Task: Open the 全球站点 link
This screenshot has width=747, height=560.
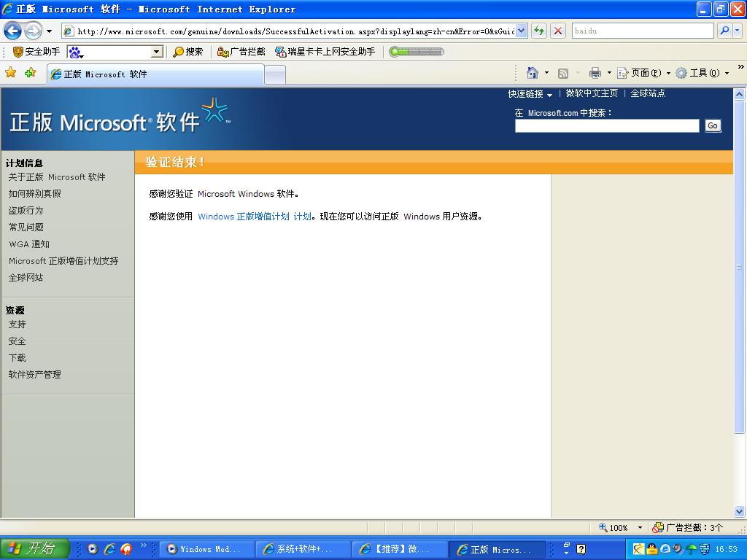Action: point(648,93)
